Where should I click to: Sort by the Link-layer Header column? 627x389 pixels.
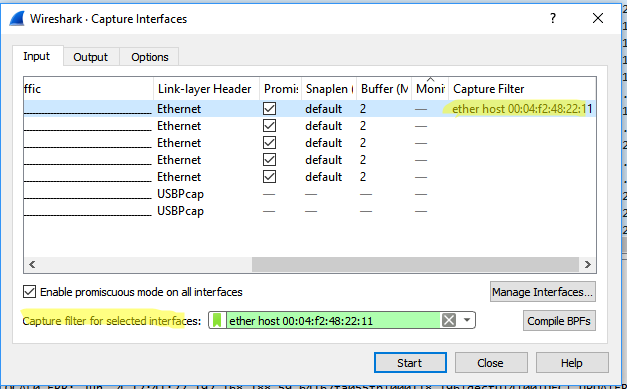click(x=206, y=89)
